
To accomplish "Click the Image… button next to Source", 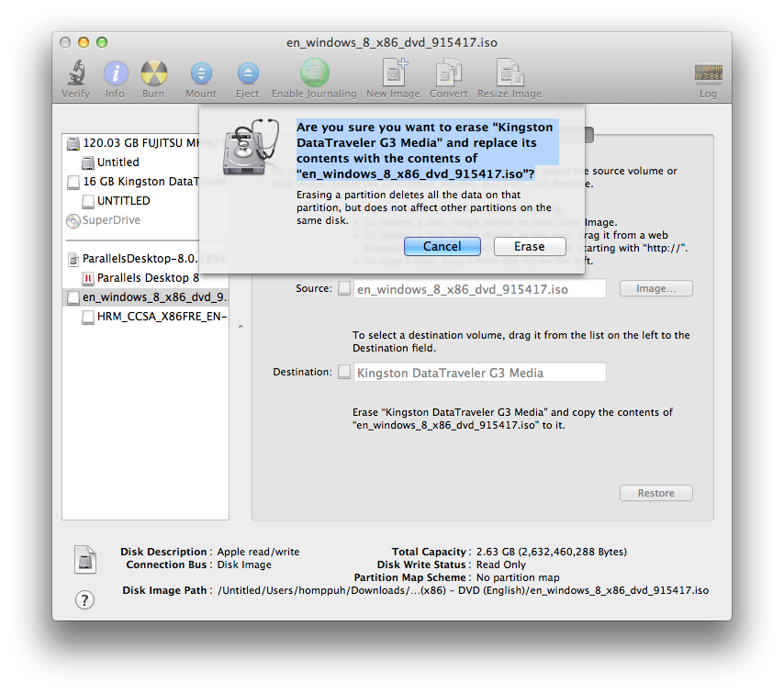I will [656, 288].
